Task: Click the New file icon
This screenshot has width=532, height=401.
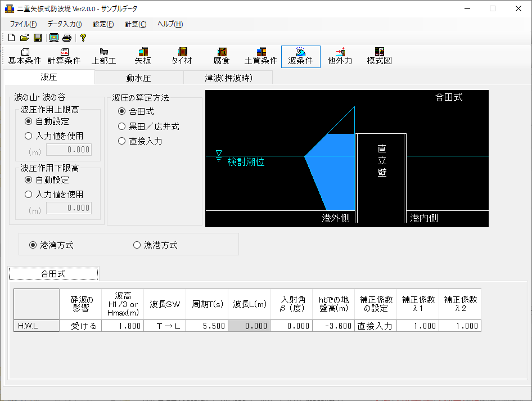Action: [x=12, y=38]
